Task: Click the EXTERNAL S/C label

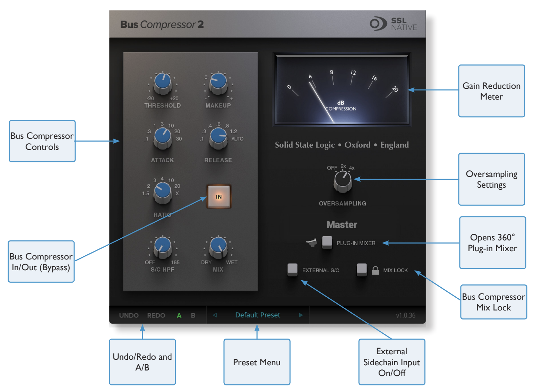Action: click(321, 270)
